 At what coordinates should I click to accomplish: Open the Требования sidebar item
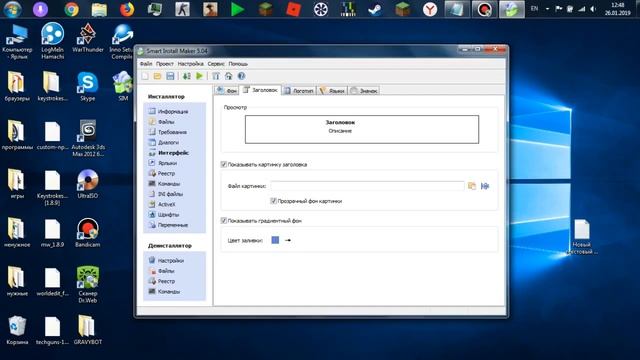point(168,132)
